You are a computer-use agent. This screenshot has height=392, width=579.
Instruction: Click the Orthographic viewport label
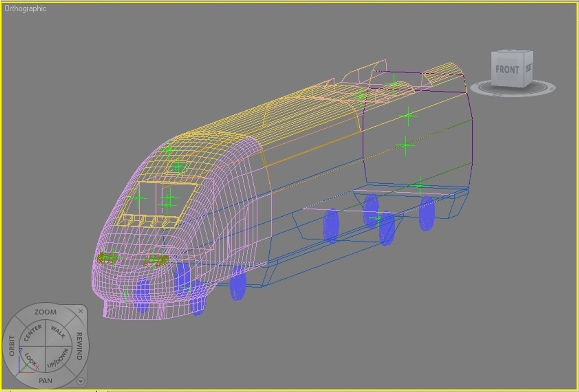click(25, 8)
